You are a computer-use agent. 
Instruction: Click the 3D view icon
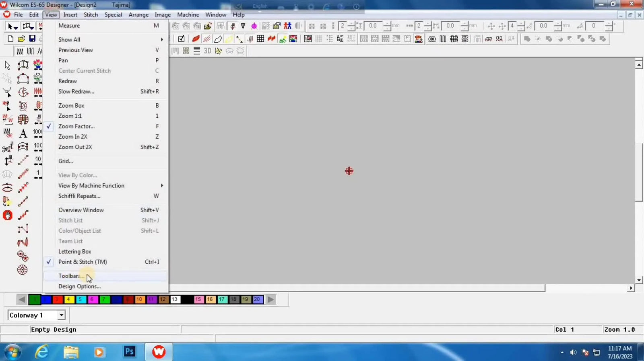pyautogui.click(x=207, y=51)
